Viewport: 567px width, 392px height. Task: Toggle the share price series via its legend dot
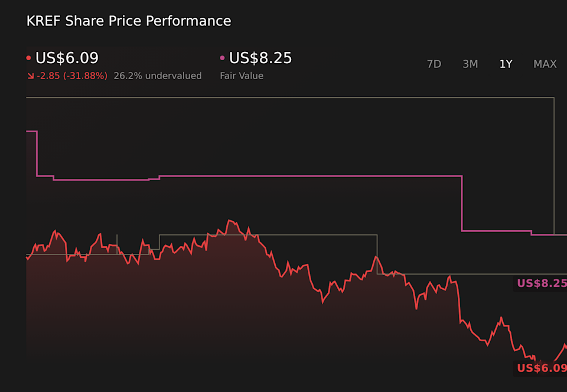pyautogui.click(x=28, y=57)
